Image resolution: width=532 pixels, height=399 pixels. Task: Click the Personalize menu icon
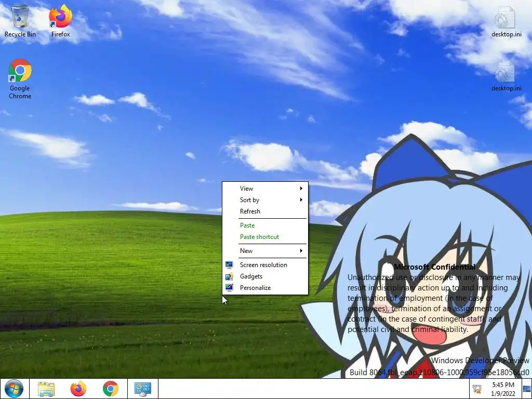(x=229, y=288)
